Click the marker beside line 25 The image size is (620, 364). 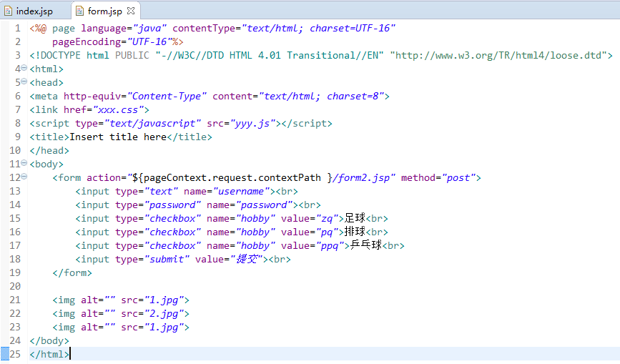pyautogui.click(x=5, y=354)
